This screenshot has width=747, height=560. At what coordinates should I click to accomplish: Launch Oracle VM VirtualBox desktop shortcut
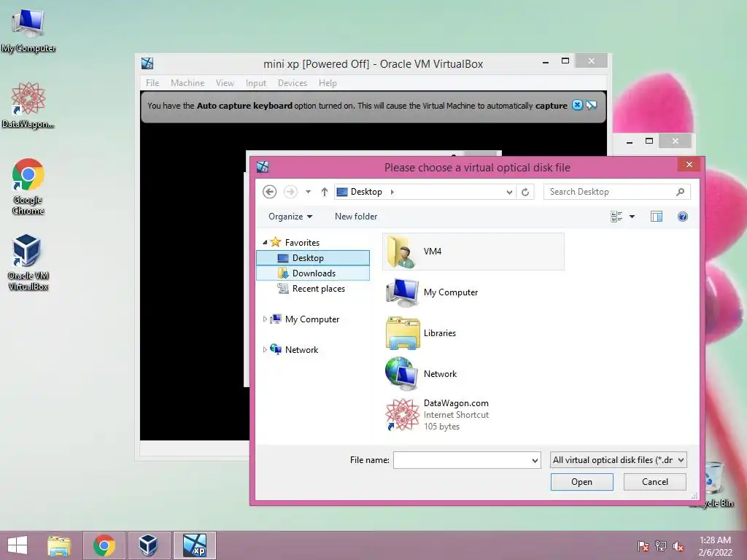click(28, 262)
